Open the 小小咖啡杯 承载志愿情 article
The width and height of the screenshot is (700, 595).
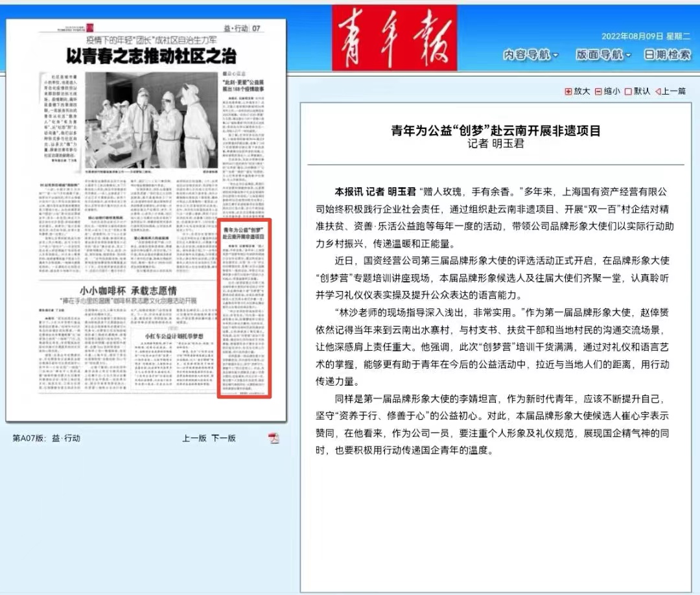pos(128,290)
